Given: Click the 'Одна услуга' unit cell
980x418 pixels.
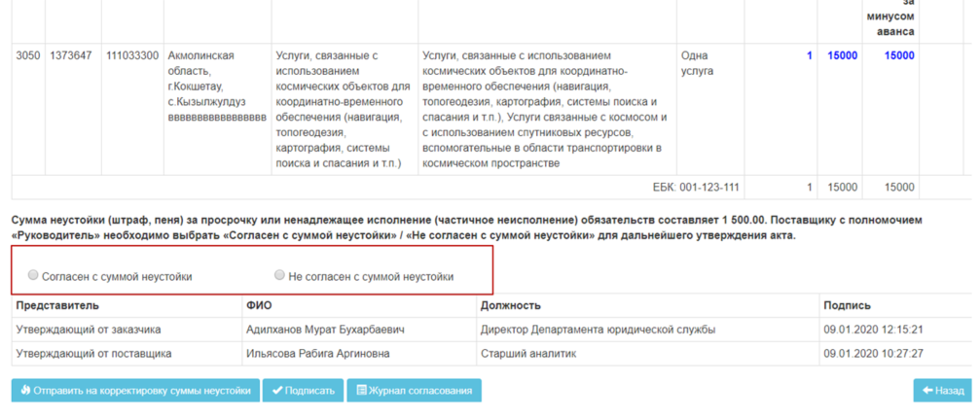Looking at the screenshot, I should (x=697, y=63).
